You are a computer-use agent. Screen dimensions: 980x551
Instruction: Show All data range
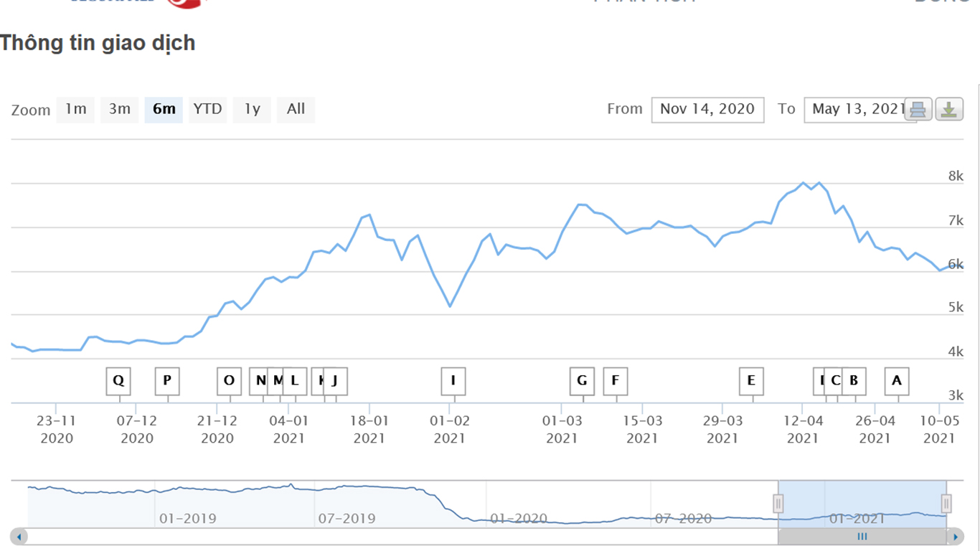click(x=296, y=110)
